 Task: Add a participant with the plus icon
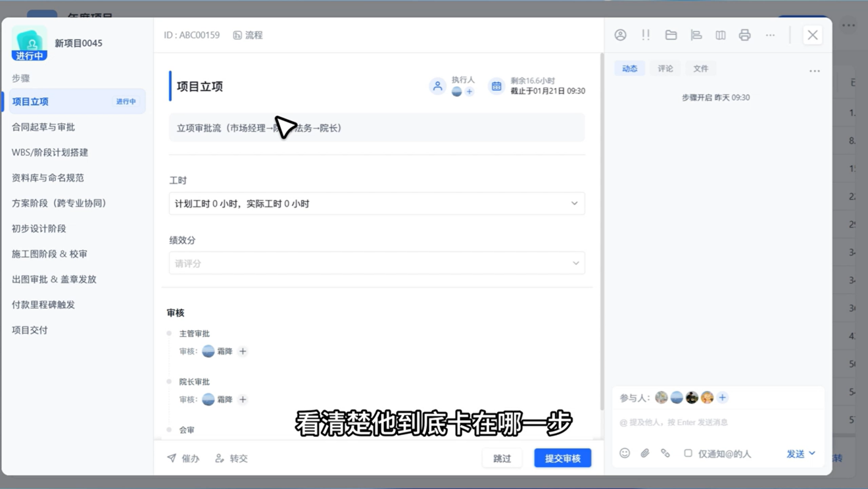(722, 398)
